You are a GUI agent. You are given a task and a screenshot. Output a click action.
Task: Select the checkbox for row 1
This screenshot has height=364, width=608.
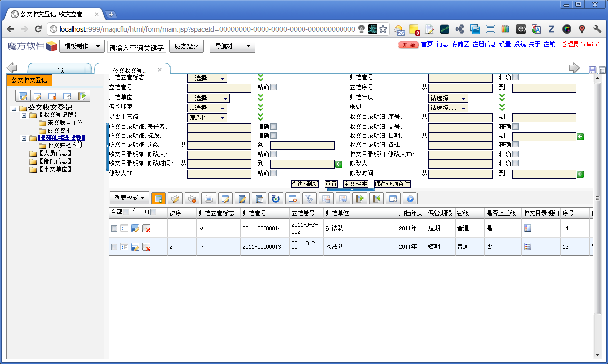point(114,229)
